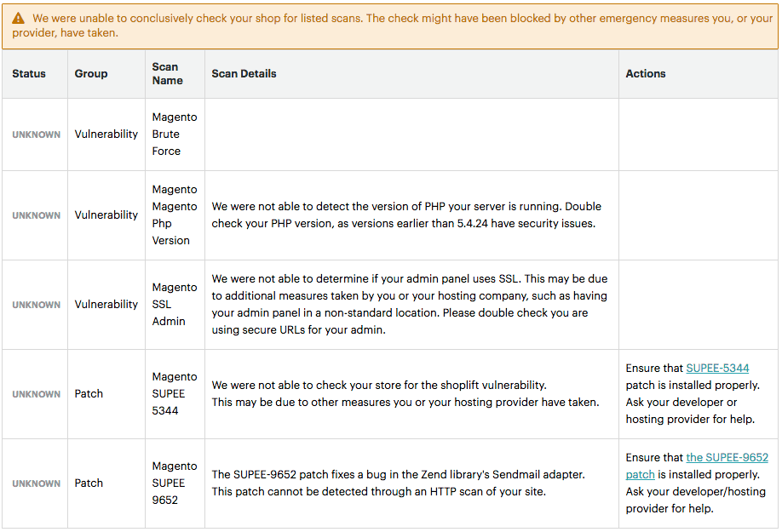Open the SUPEE-5344 patch link
Viewport: 782px width, 532px height.
click(717, 369)
